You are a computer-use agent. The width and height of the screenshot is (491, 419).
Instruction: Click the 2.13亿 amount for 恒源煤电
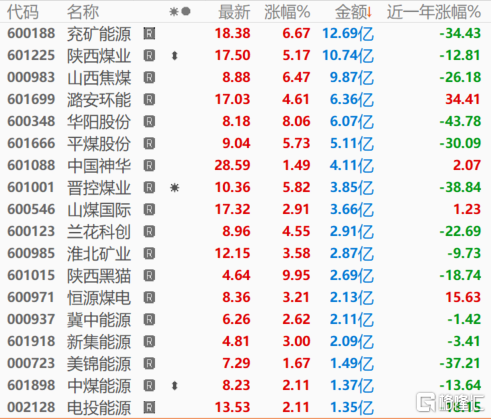click(x=352, y=298)
